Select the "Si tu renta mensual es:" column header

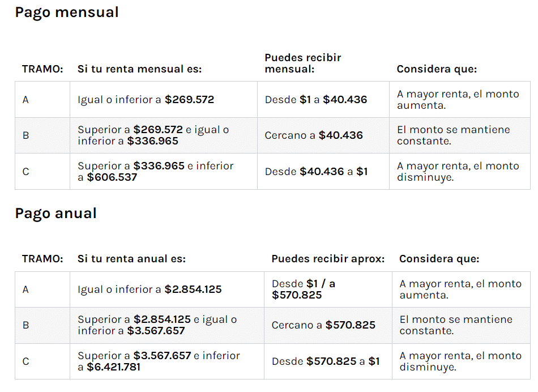139,69
